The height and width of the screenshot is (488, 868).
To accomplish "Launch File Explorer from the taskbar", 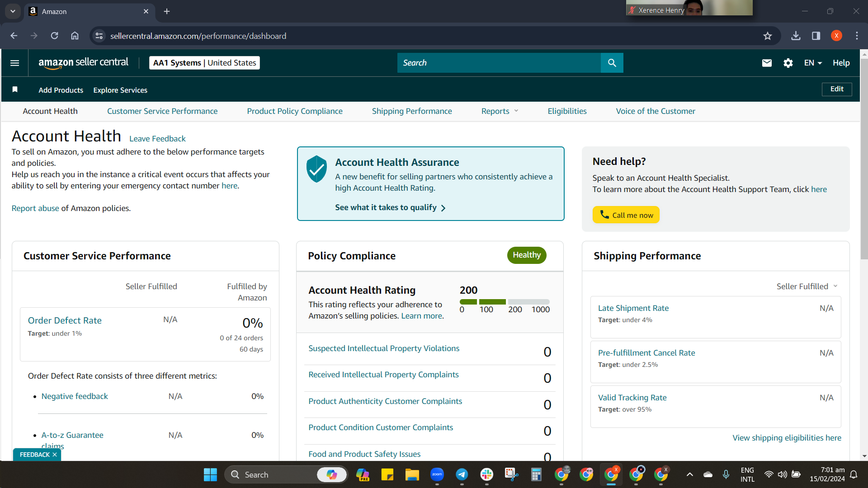I will 412,474.
